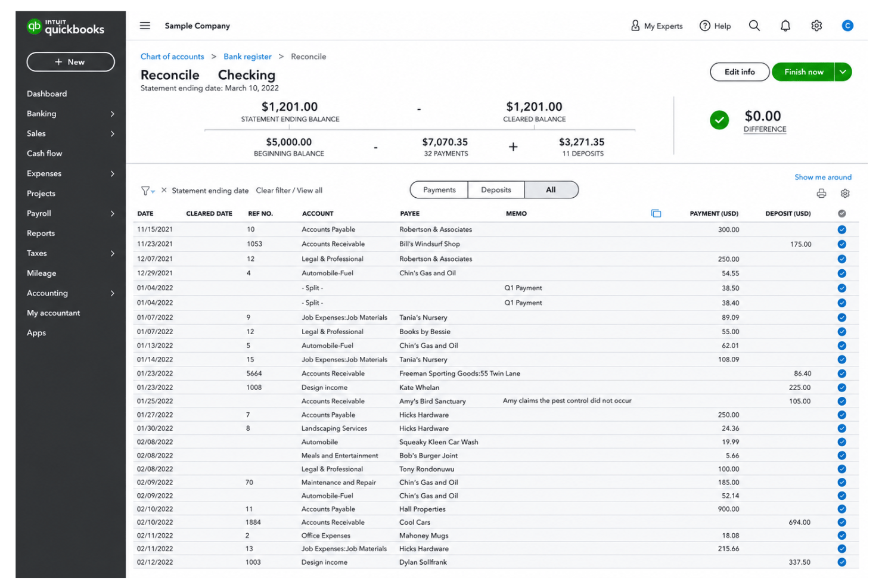The width and height of the screenshot is (882, 588).
Task: Remove the Statement ending date filter
Action: (x=164, y=190)
